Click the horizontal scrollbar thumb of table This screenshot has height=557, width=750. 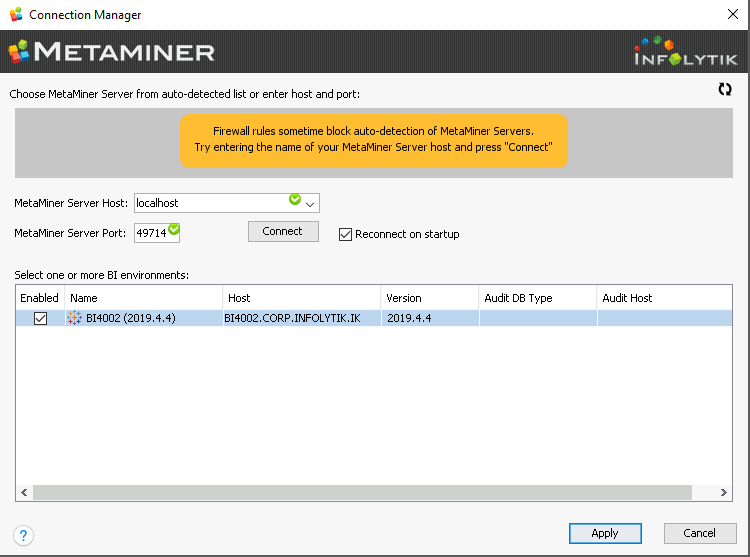click(362, 492)
